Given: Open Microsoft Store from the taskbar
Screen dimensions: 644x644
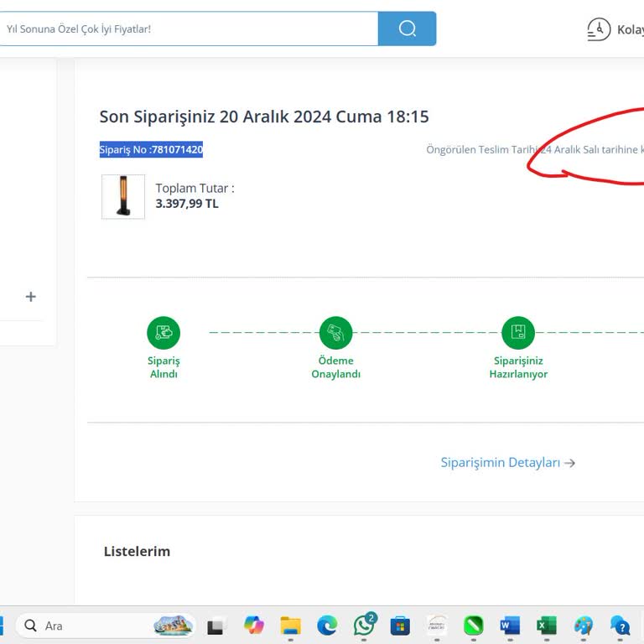Looking at the screenshot, I should click(400, 626).
